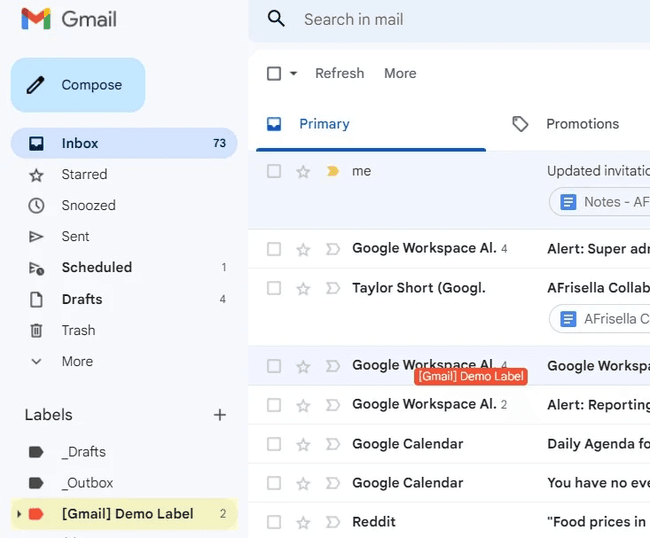Click the Drafts page icon
650x538 pixels.
click(36, 299)
